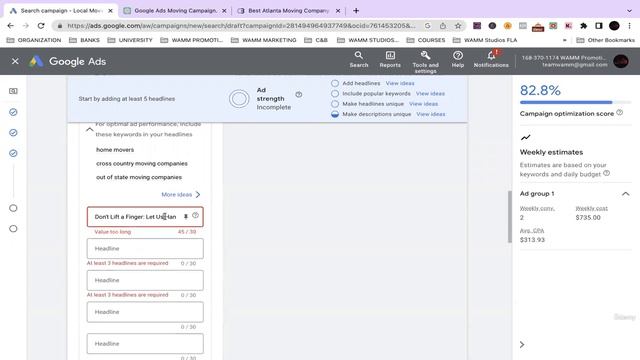The width and height of the screenshot is (640, 360).
Task: Expand the right panel arrow at bottom
Action: pos(522,344)
